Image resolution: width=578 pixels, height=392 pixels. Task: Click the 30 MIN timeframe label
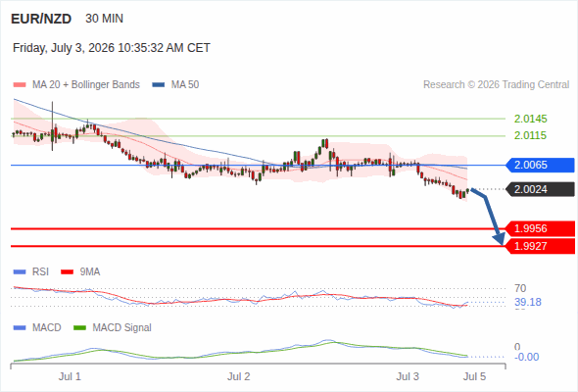pyautogui.click(x=104, y=19)
